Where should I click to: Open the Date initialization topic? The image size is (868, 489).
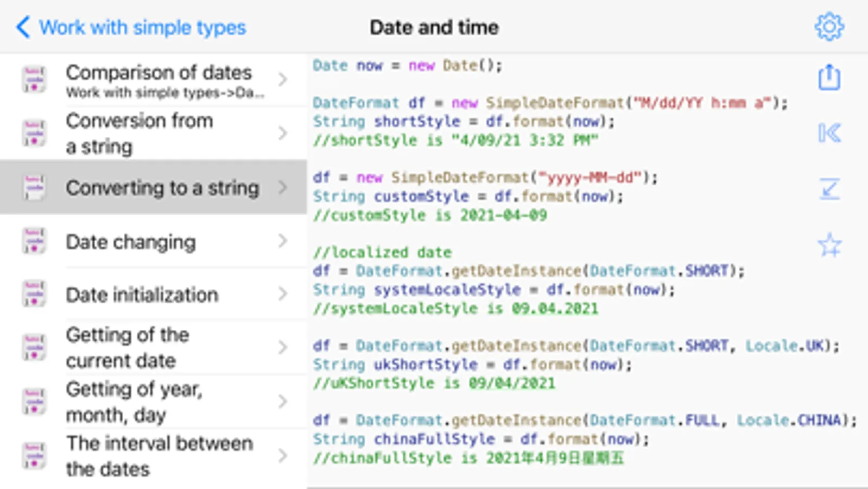pos(142,295)
